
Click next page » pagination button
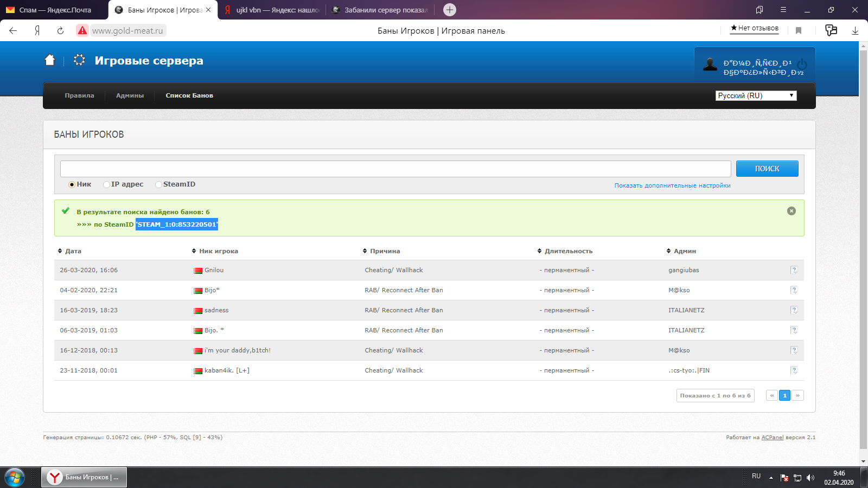pyautogui.click(x=797, y=395)
